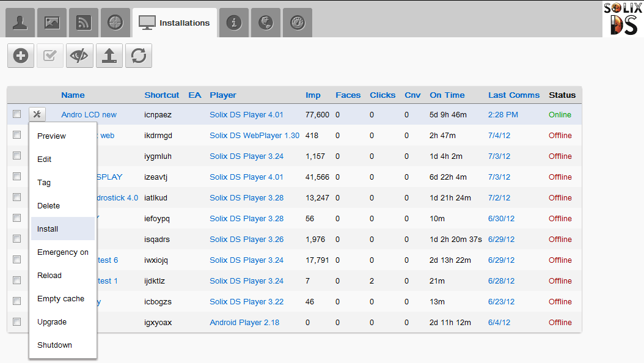Click the wrench tools icon for Andro LCD new
This screenshot has width=644, height=363.
coord(37,114)
